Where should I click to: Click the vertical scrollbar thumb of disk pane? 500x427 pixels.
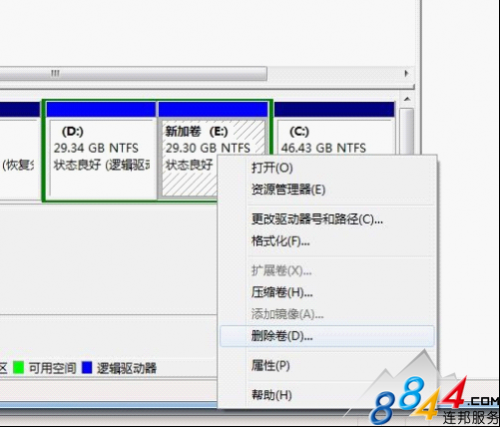pyautogui.click(x=407, y=132)
